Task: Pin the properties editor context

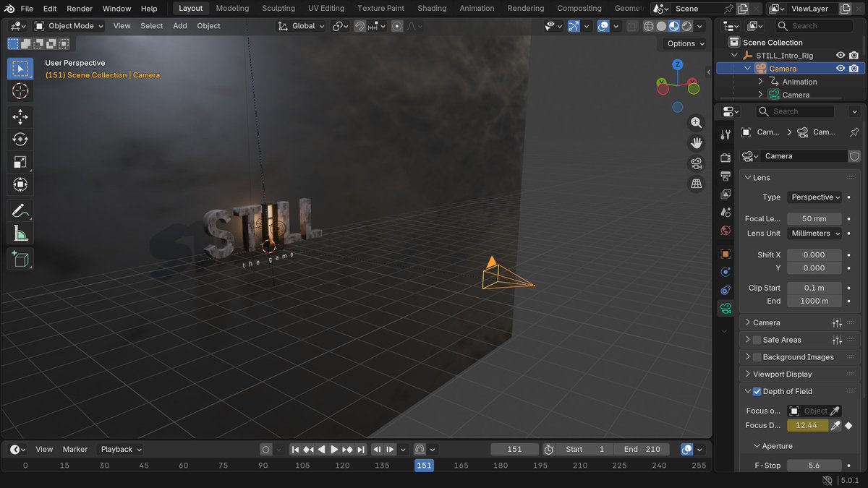Action: (854, 132)
